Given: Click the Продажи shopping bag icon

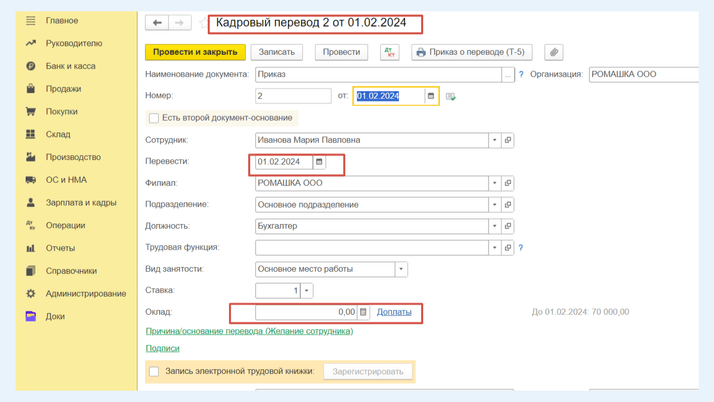Looking at the screenshot, I should coord(31,89).
